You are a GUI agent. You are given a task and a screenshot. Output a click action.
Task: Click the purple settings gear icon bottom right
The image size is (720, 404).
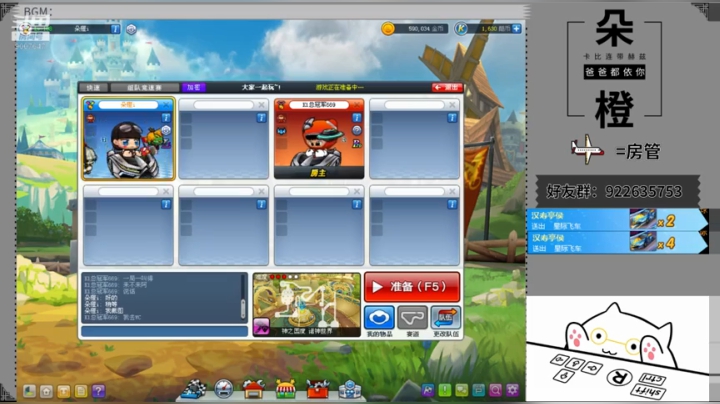click(513, 391)
